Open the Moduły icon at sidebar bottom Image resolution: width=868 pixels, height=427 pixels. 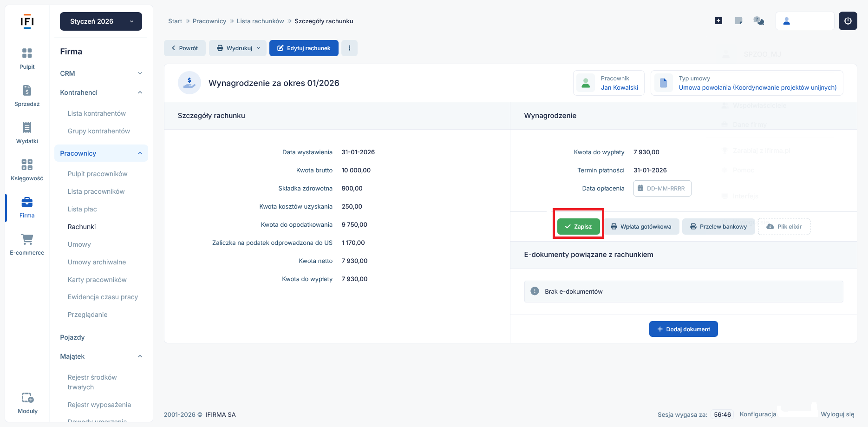click(27, 398)
